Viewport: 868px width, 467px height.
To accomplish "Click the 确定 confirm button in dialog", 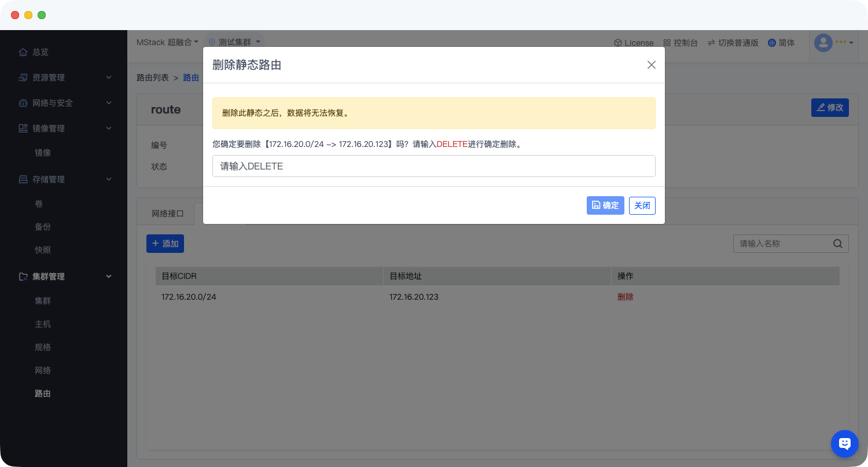I will (x=605, y=205).
